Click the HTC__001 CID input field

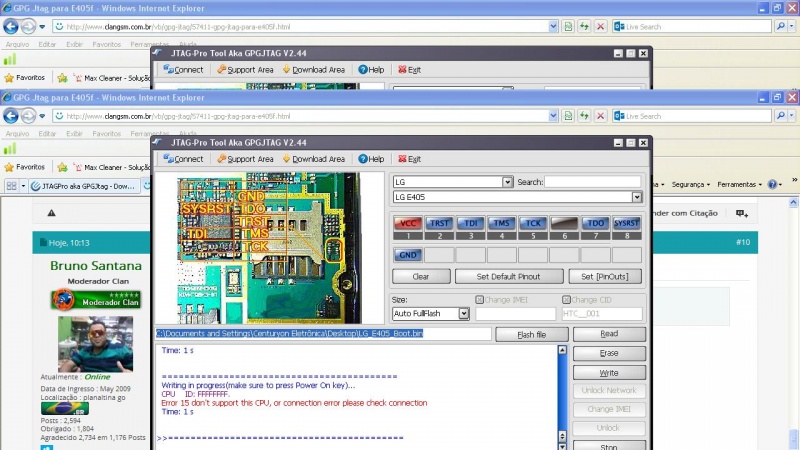click(602, 314)
